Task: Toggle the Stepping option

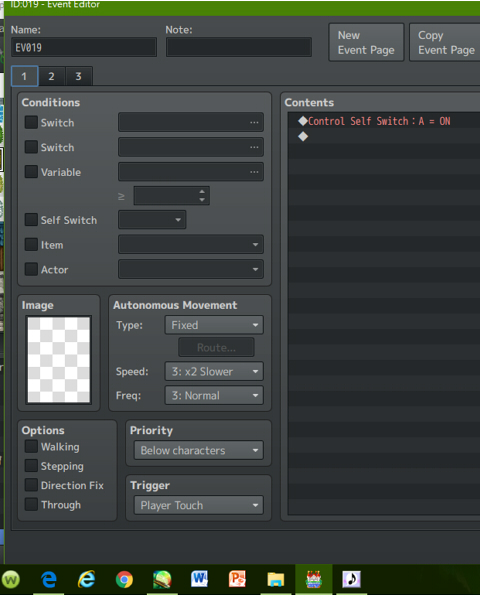Action: pos(31,466)
